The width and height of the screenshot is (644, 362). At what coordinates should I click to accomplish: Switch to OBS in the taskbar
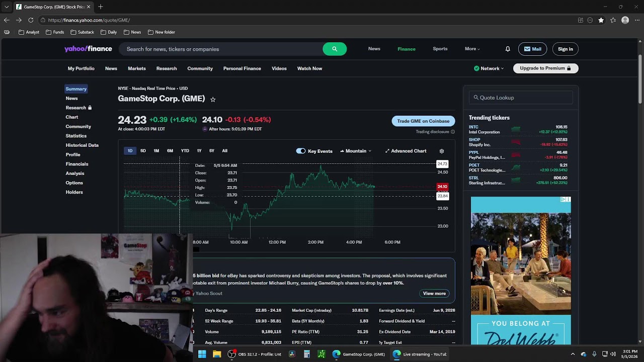(x=255, y=354)
